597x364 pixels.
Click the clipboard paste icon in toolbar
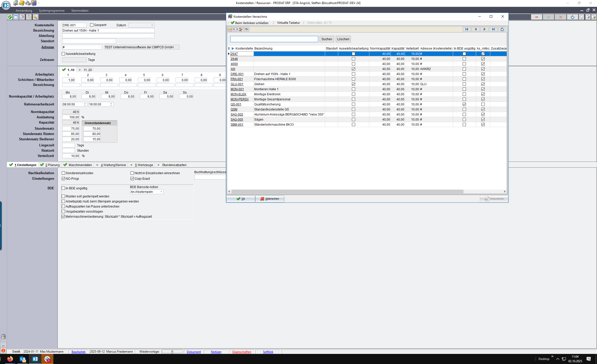tap(29, 17)
